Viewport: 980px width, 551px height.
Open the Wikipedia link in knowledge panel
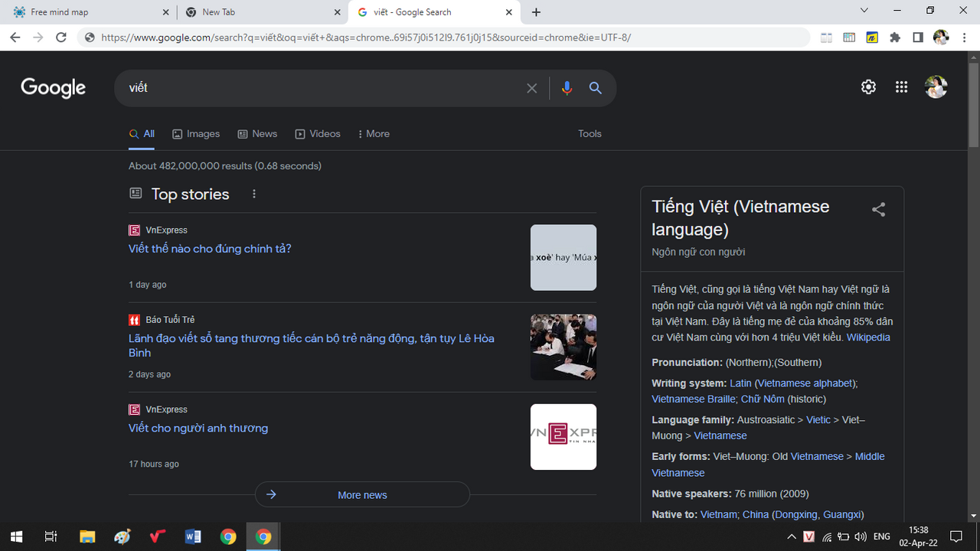click(868, 337)
